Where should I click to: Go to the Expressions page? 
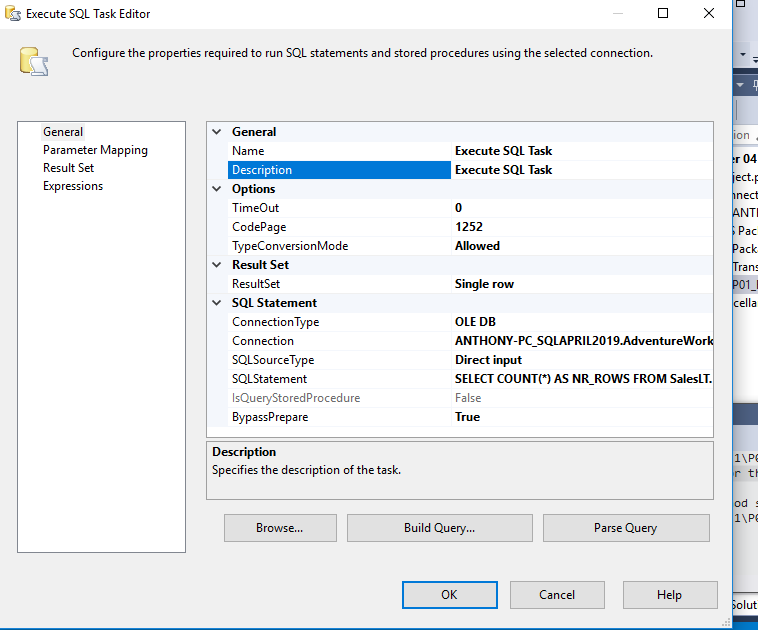(73, 186)
